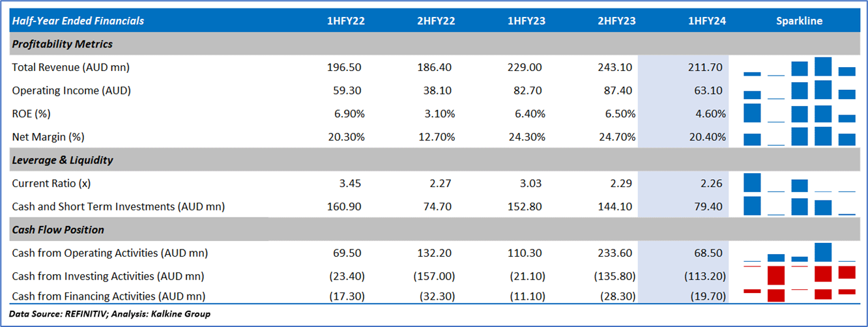
Task: Click the Sparkline column header
Action: [799, 21]
